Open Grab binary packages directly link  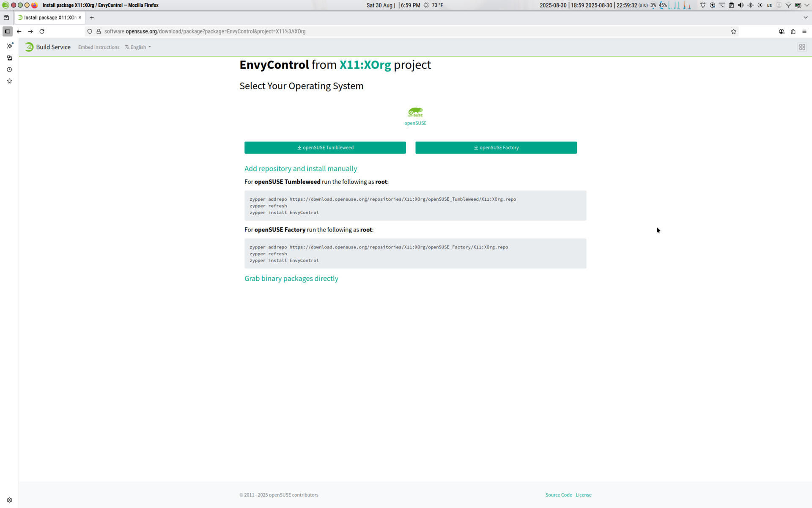pos(291,279)
